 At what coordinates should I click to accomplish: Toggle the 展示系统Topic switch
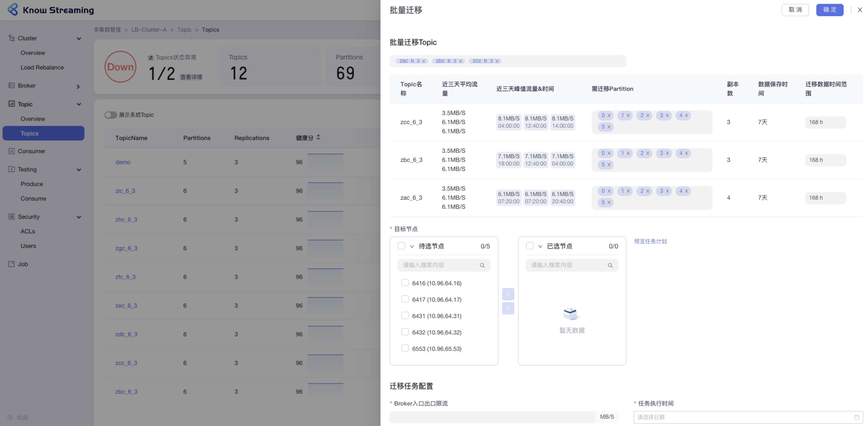110,115
